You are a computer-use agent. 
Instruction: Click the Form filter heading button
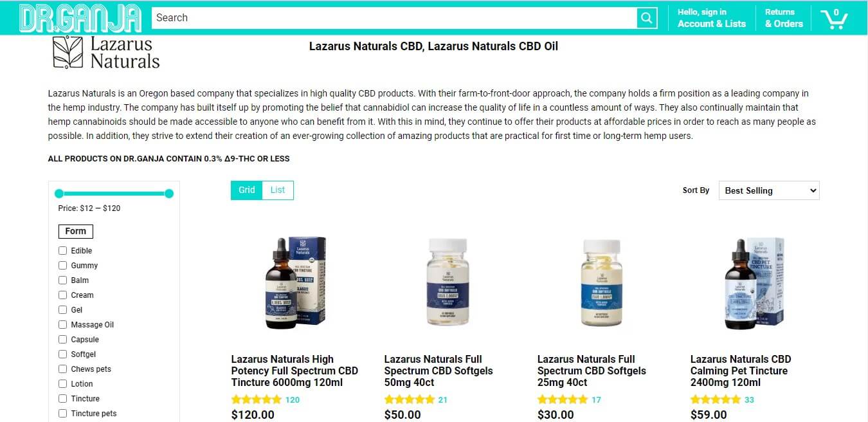coord(76,231)
